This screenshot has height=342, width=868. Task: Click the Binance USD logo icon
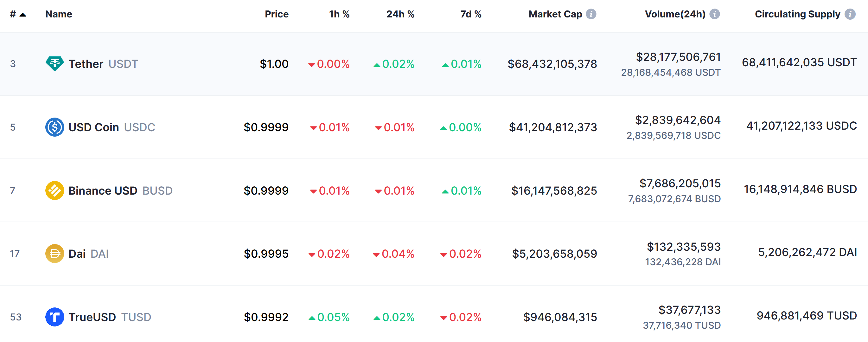coord(54,190)
